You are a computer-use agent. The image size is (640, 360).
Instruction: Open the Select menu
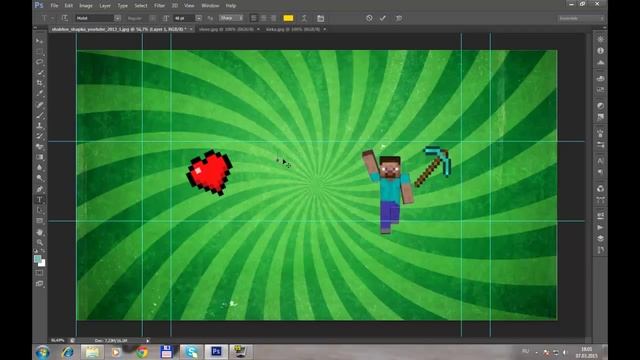coord(141,6)
